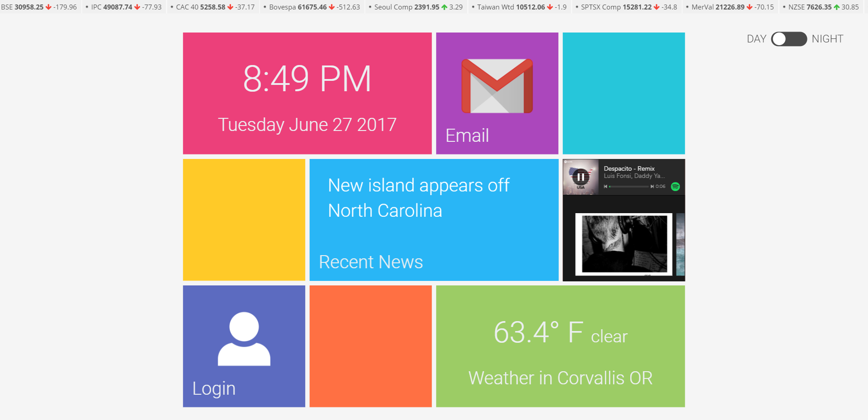Select the black-and-white album cover thumbnail

tap(624, 244)
